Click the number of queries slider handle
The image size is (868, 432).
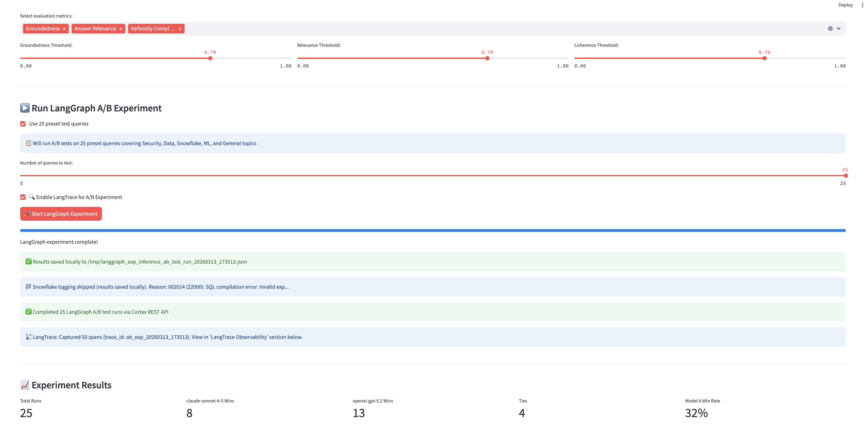[846, 175]
